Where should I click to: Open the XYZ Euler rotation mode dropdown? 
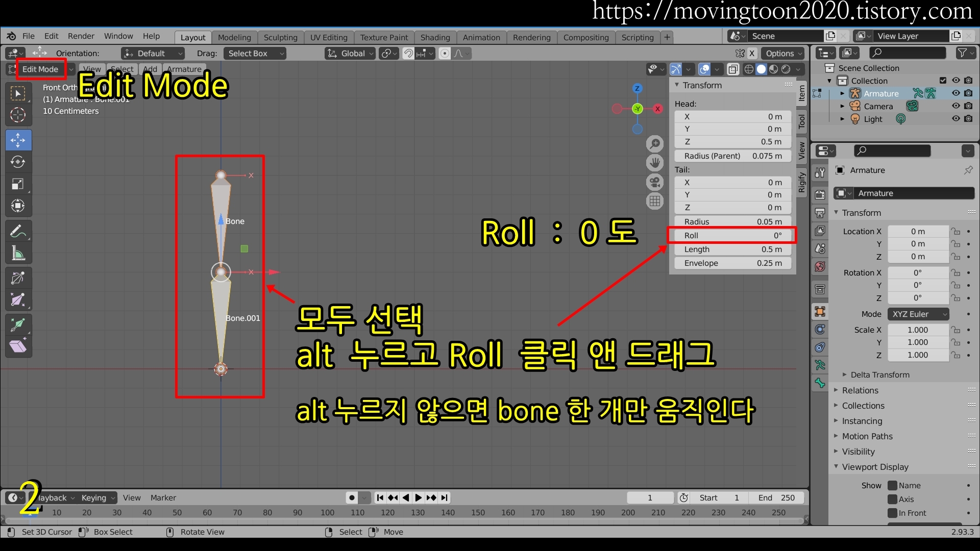coord(919,314)
